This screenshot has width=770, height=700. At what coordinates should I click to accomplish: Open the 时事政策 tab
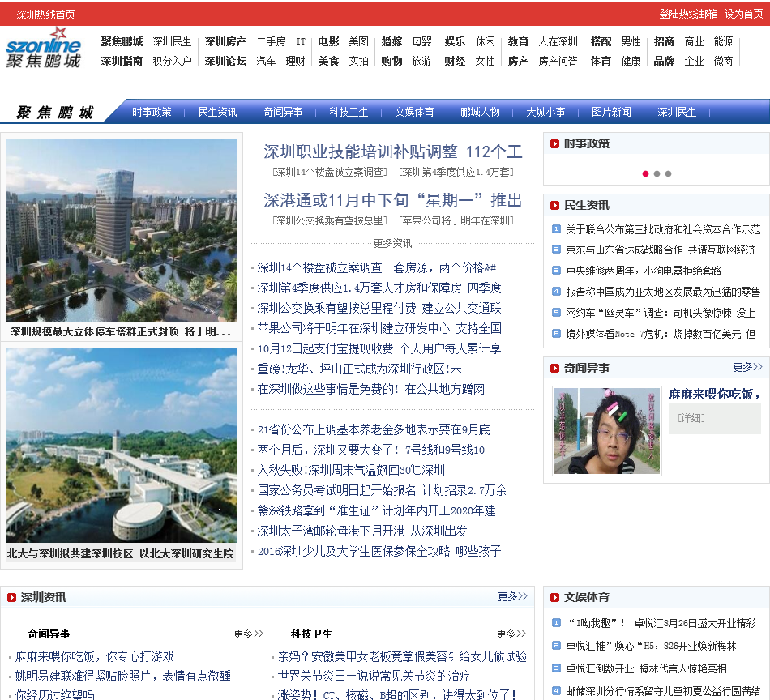tap(152, 112)
